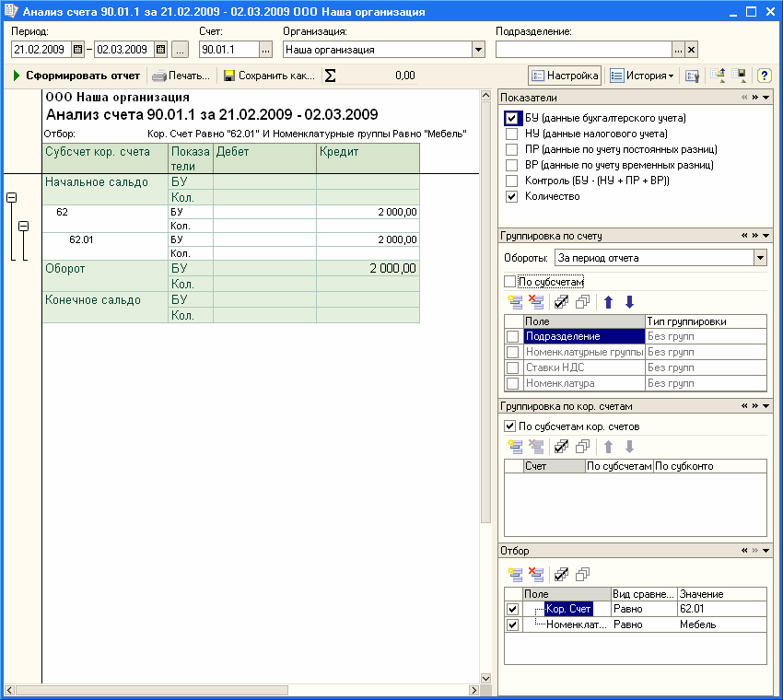Move grouping field down with blue arrow
The width and height of the screenshot is (783, 700).
click(x=629, y=301)
